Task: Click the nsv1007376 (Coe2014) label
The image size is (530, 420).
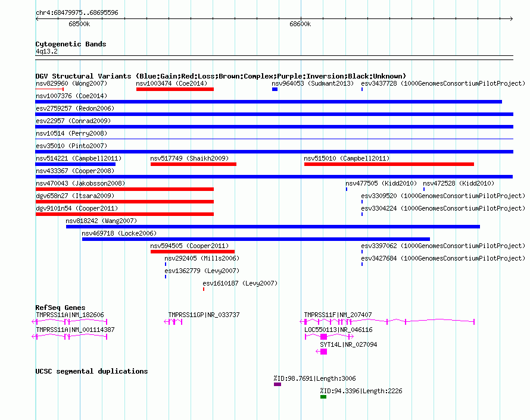Action: coord(71,96)
